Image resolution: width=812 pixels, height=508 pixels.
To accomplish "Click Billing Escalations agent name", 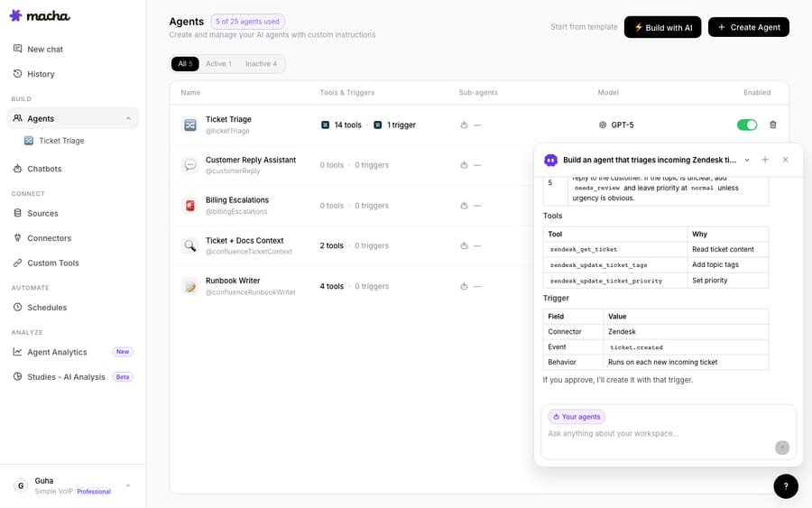I will [237, 200].
